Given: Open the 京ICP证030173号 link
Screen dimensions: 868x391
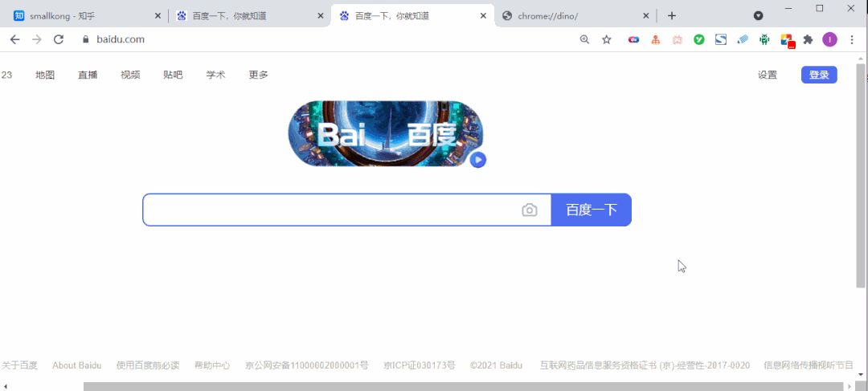Looking at the screenshot, I should (x=420, y=365).
